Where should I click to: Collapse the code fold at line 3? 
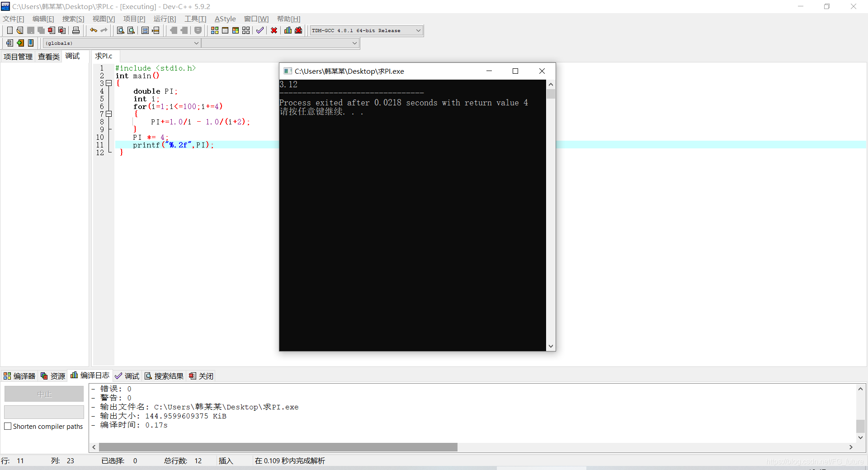pyautogui.click(x=109, y=83)
